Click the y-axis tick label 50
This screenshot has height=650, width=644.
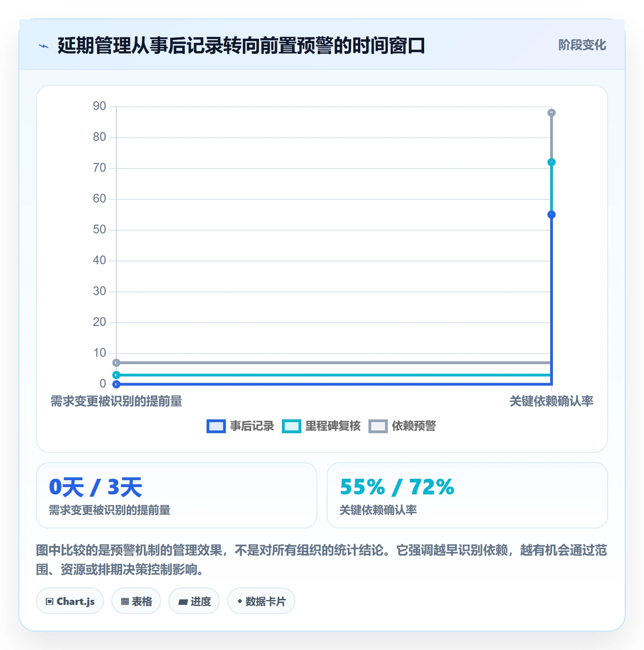[99, 230]
